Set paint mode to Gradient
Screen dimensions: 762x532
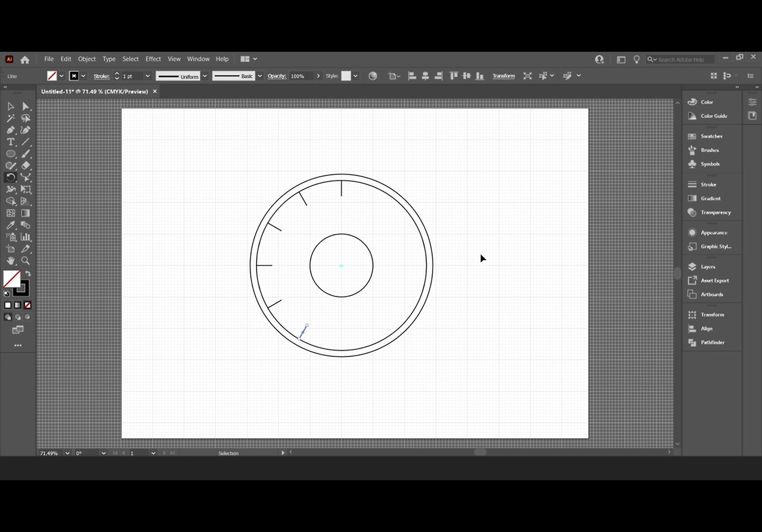[x=17, y=305]
